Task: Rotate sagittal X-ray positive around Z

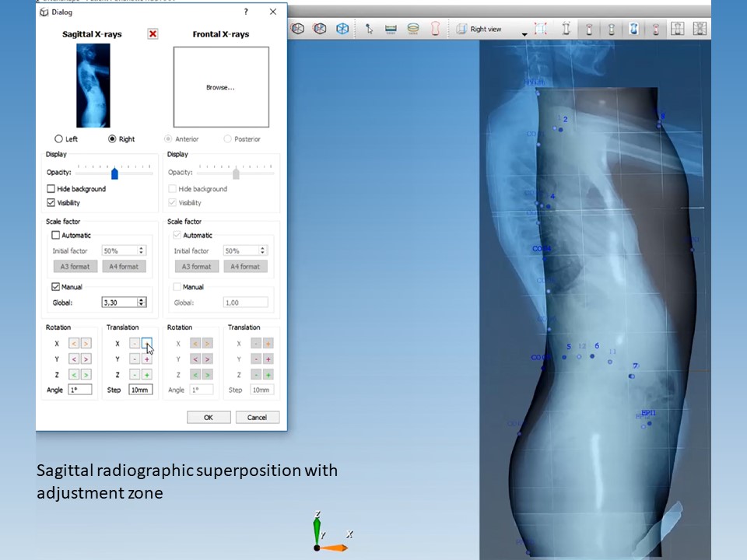Action: (x=86, y=375)
